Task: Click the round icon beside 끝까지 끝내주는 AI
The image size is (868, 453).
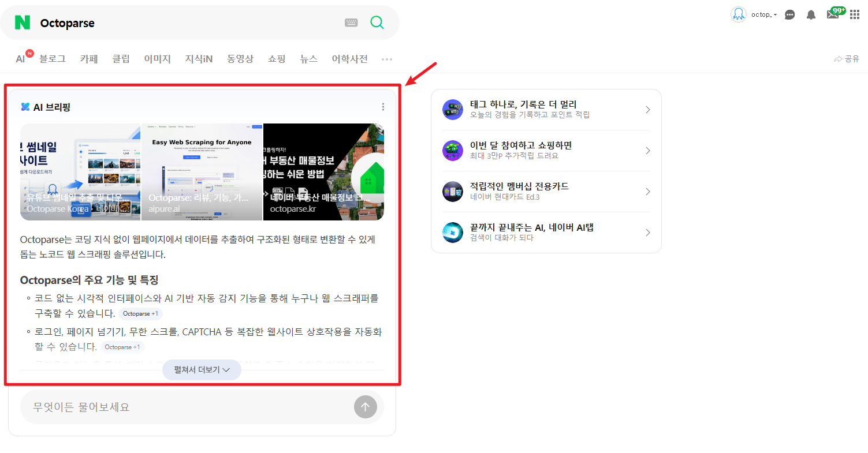Action: click(453, 233)
